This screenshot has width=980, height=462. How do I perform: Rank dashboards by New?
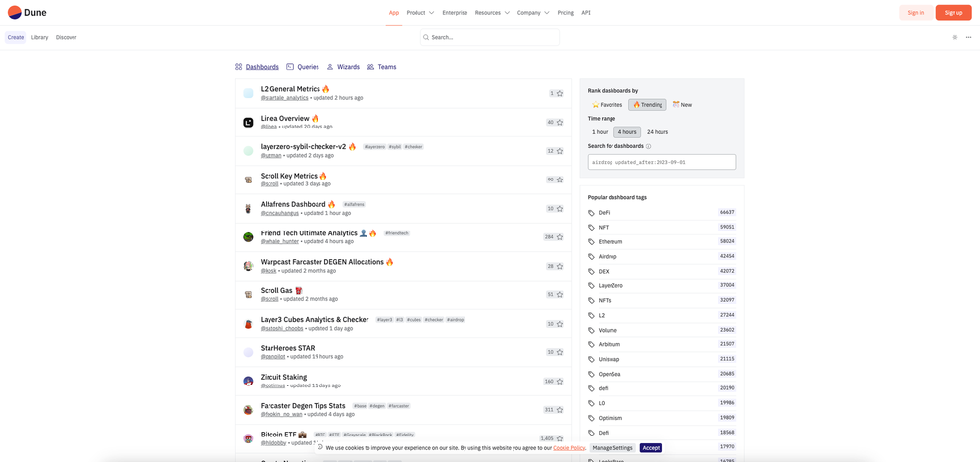click(682, 105)
